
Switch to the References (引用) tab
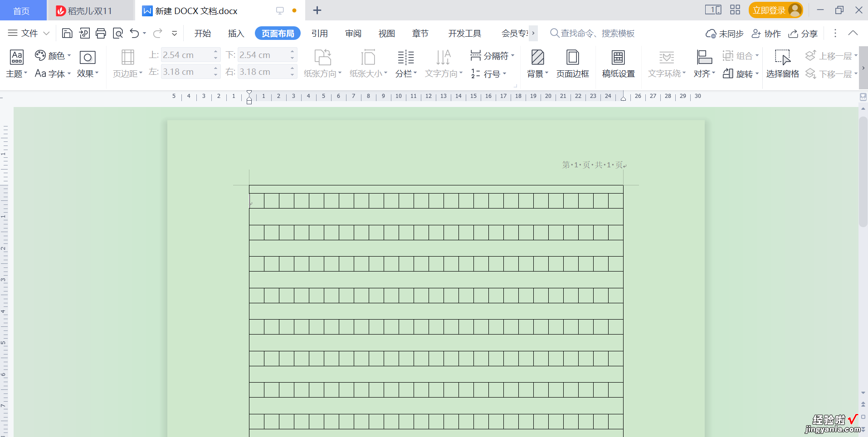[320, 34]
